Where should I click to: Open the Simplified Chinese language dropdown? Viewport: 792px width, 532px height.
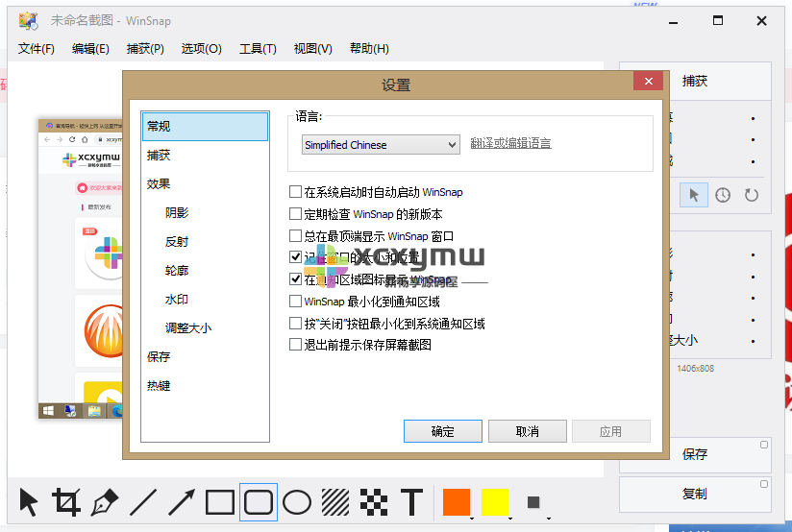pos(381,145)
